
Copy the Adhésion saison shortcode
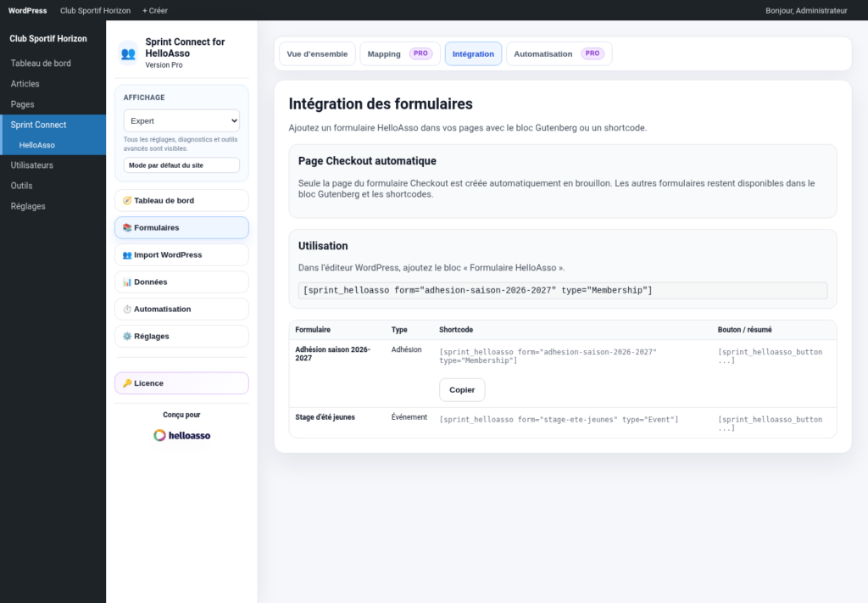pos(462,390)
